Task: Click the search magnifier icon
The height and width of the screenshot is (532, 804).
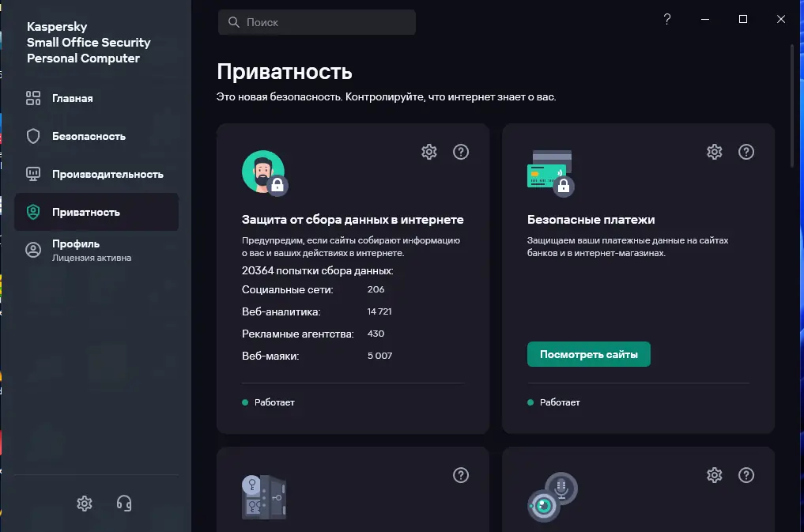Action: tap(234, 22)
